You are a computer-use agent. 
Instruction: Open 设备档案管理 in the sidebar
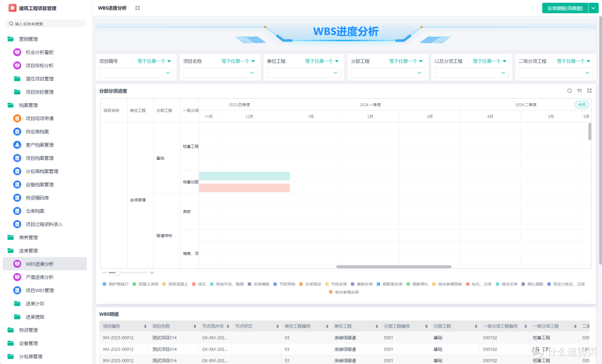pyautogui.click(x=40, y=185)
